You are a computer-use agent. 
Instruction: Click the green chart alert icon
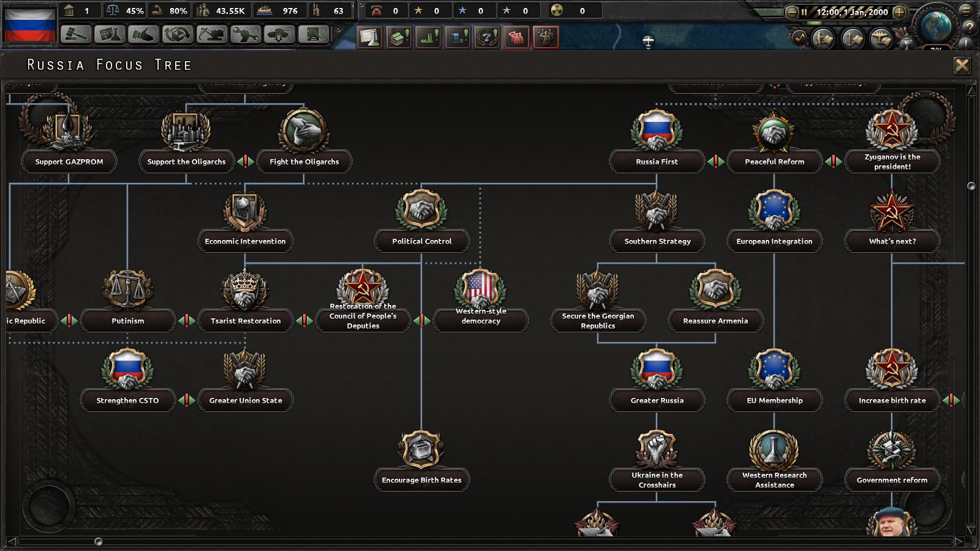click(428, 37)
